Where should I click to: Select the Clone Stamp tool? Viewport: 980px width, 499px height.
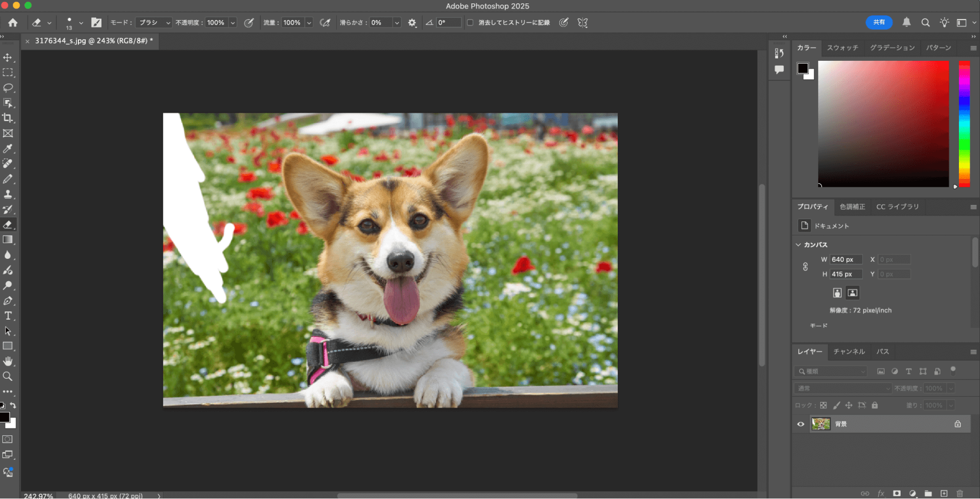[8, 194]
